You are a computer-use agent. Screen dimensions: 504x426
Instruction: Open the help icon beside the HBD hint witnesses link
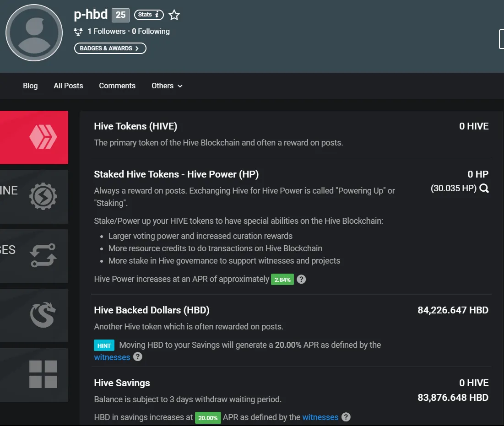pos(138,356)
